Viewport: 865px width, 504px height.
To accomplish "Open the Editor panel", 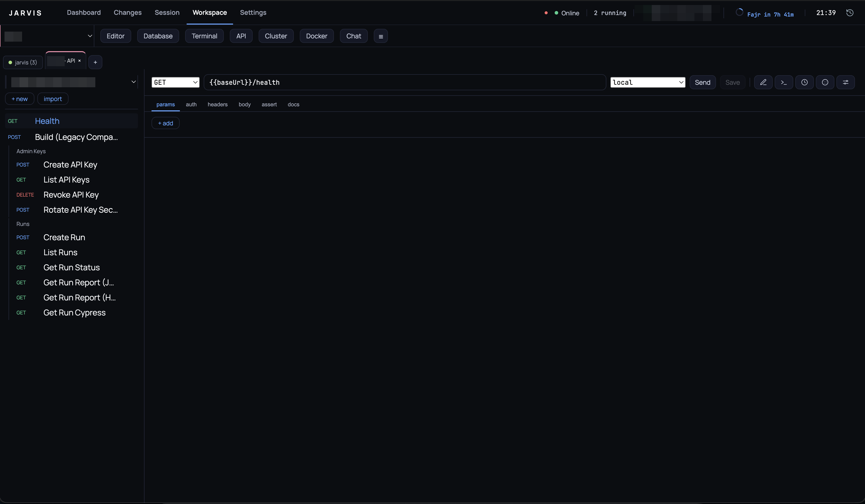I will (x=116, y=36).
